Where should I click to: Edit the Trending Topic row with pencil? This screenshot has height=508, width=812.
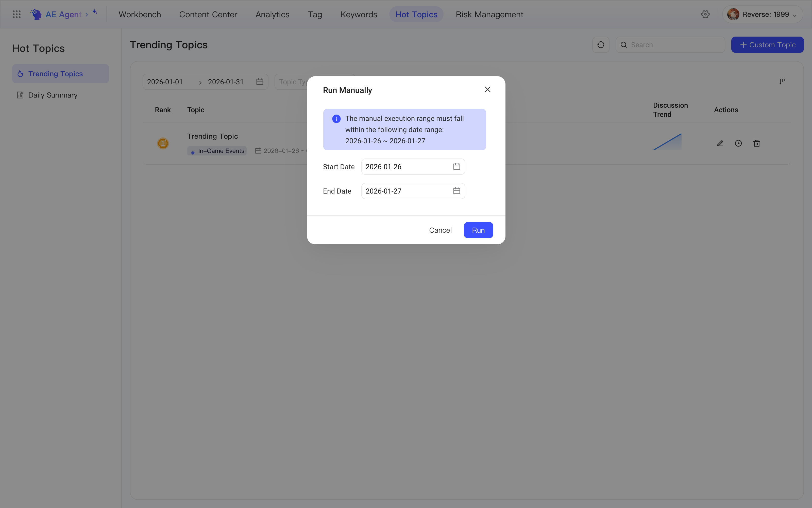(x=720, y=144)
